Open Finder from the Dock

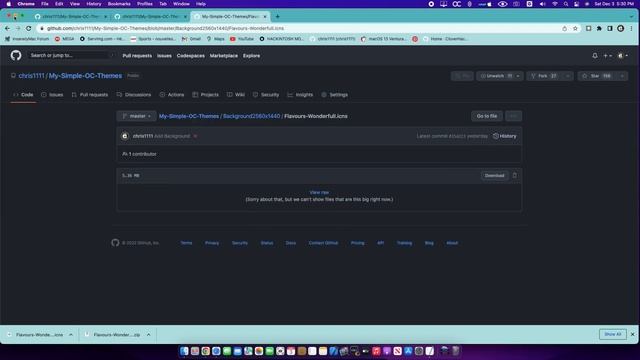pos(184,351)
